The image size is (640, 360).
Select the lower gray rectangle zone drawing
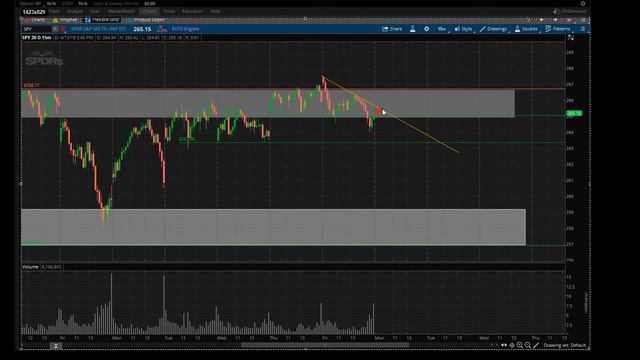click(x=273, y=227)
